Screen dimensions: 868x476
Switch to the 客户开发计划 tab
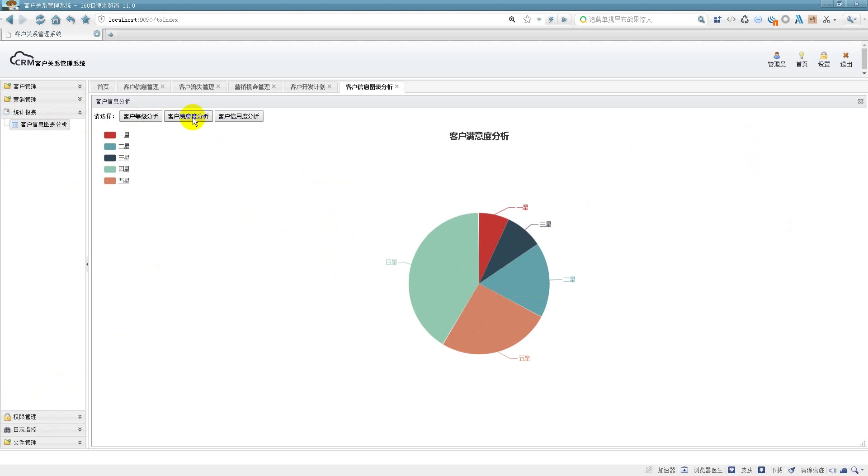coord(307,87)
